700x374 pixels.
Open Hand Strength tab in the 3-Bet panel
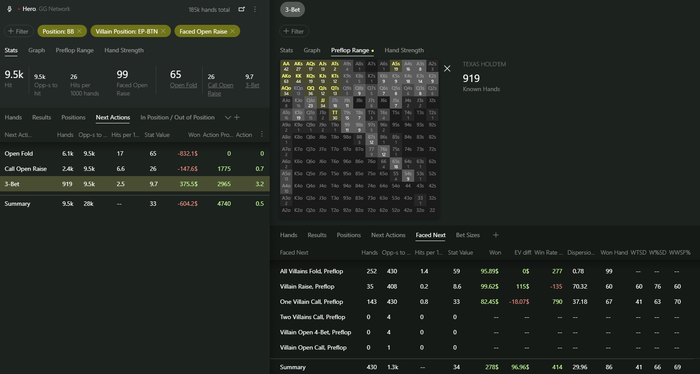[404, 50]
